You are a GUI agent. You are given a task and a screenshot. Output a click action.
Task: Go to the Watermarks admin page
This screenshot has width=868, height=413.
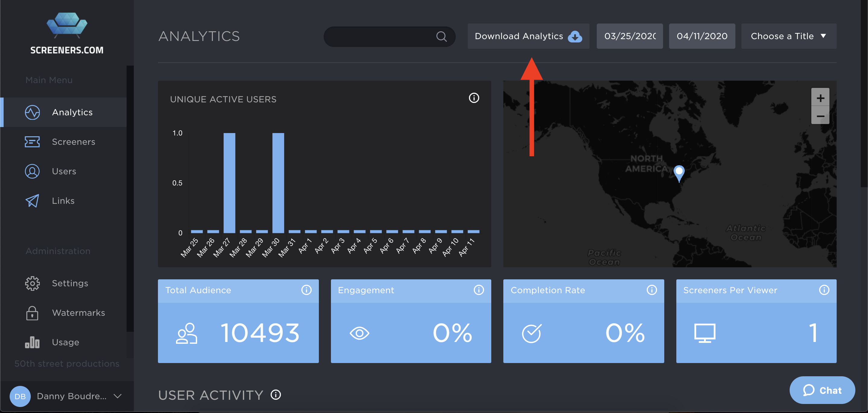click(x=78, y=313)
